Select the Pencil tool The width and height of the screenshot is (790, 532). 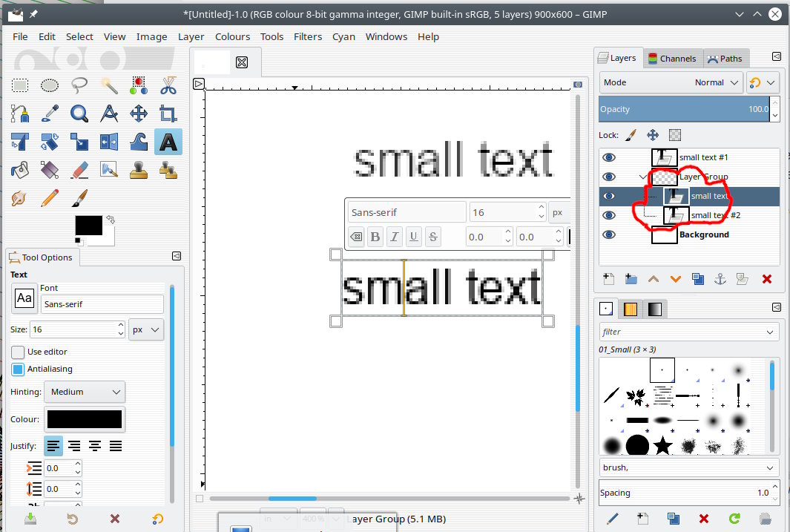pos(50,198)
